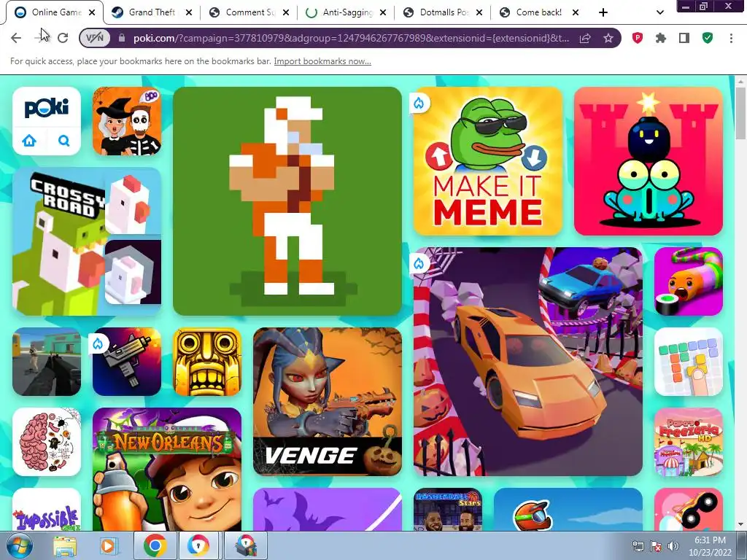Click the poki.com address bar URL

pyautogui.click(x=351, y=38)
